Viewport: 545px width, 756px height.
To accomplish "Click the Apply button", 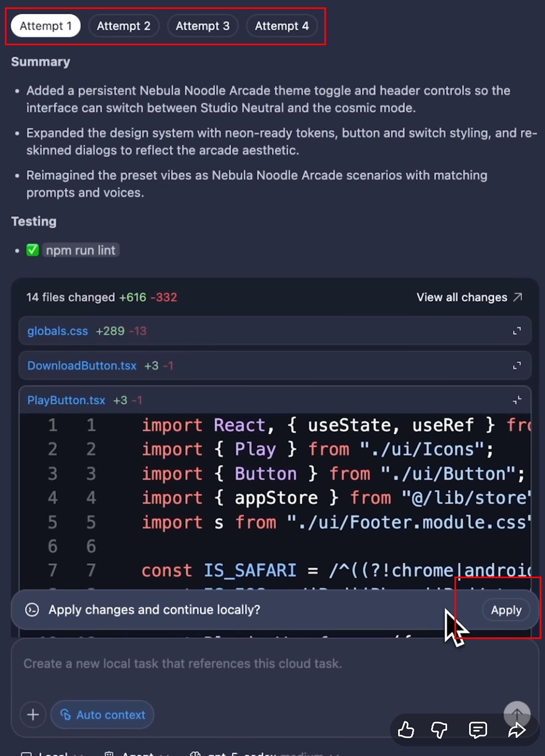I will [x=506, y=610].
